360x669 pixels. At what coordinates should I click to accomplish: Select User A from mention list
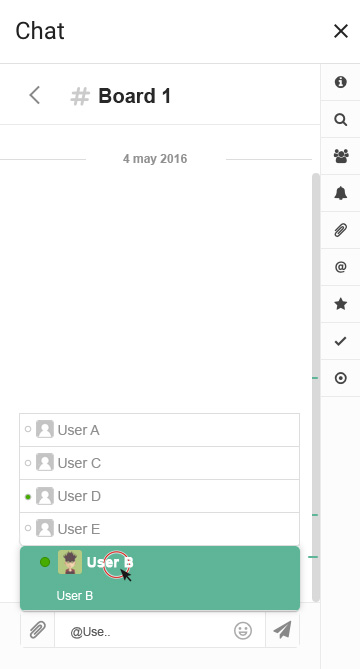pos(160,430)
